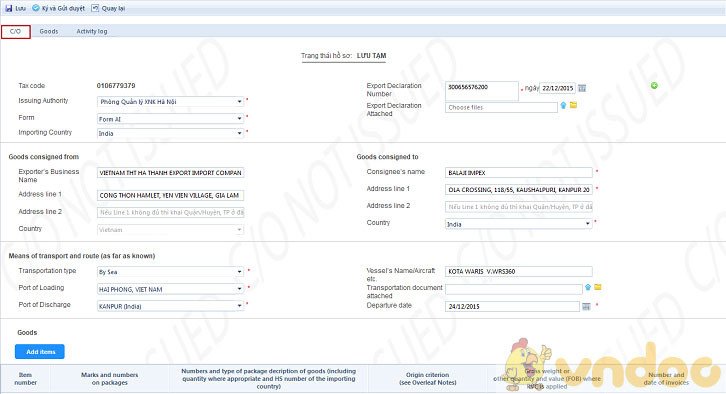Image resolution: width=726 pixels, height=394 pixels.
Task: Click Transportation document attached field
Action: (x=513, y=289)
